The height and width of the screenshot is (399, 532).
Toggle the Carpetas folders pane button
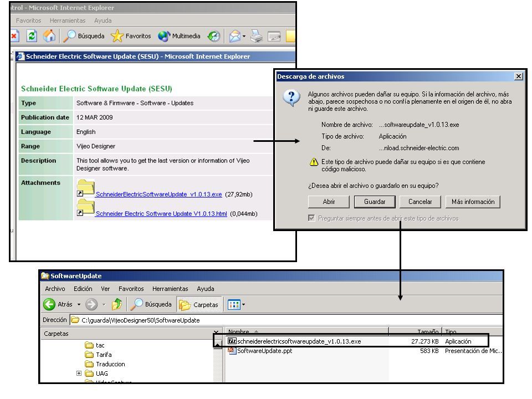pyautogui.click(x=199, y=305)
